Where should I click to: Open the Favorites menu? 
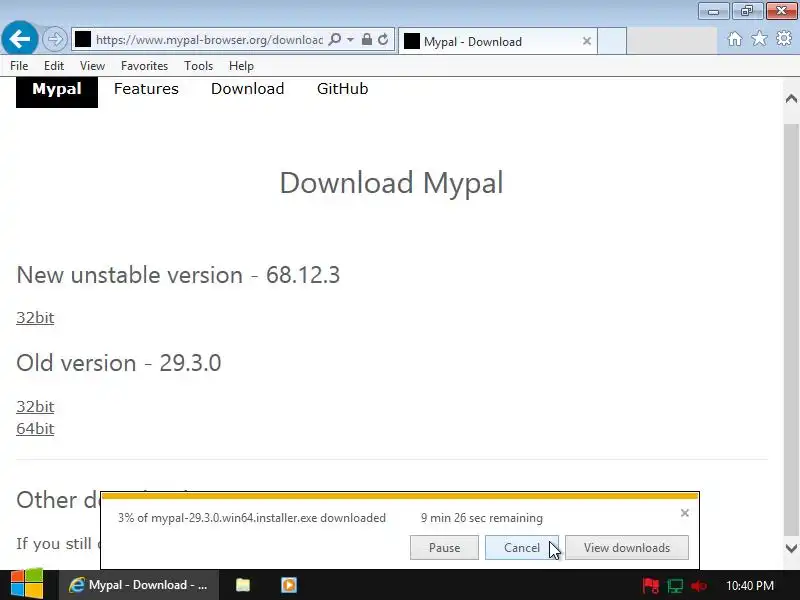[x=144, y=66]
